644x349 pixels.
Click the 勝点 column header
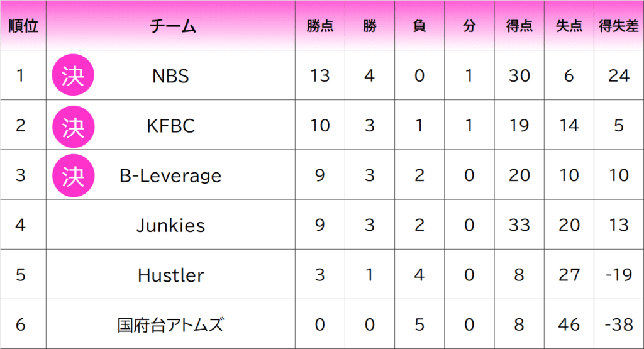320,26
